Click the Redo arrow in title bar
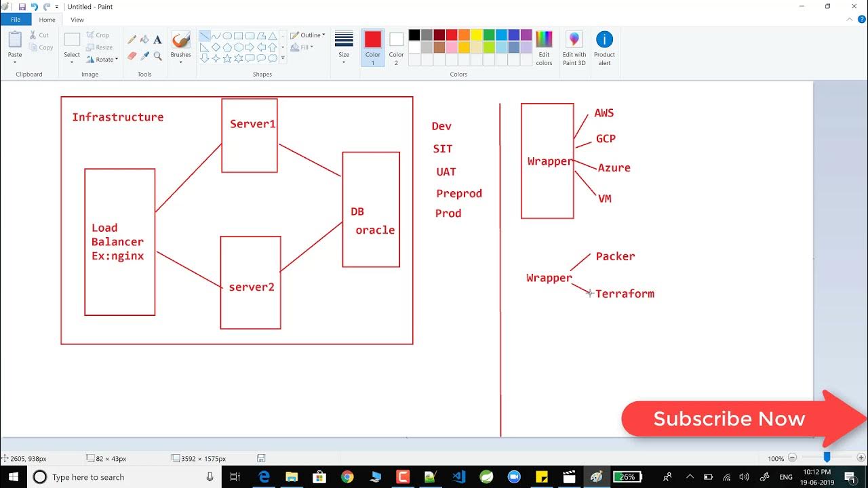 click(x=47, y=6)
